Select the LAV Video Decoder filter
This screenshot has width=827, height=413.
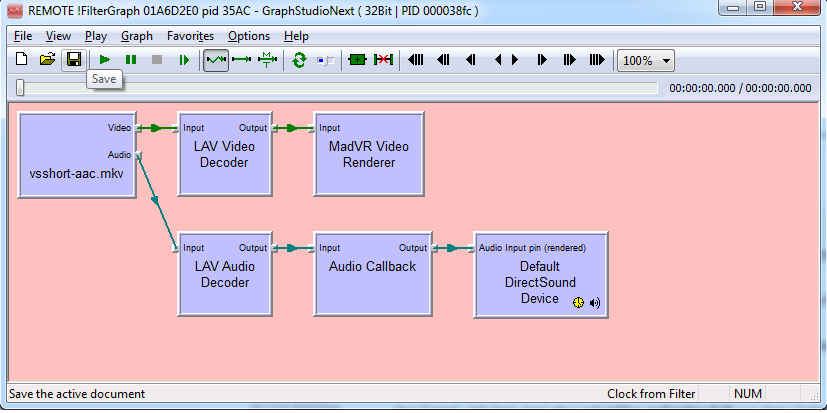pos(225,154)
